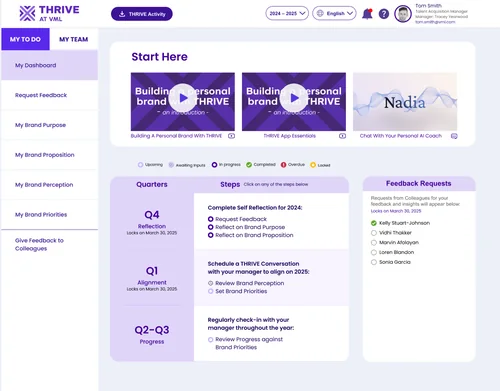
Task: Click Loren Blandon name in Feedback Requests
Action: (x=397, y=252)
